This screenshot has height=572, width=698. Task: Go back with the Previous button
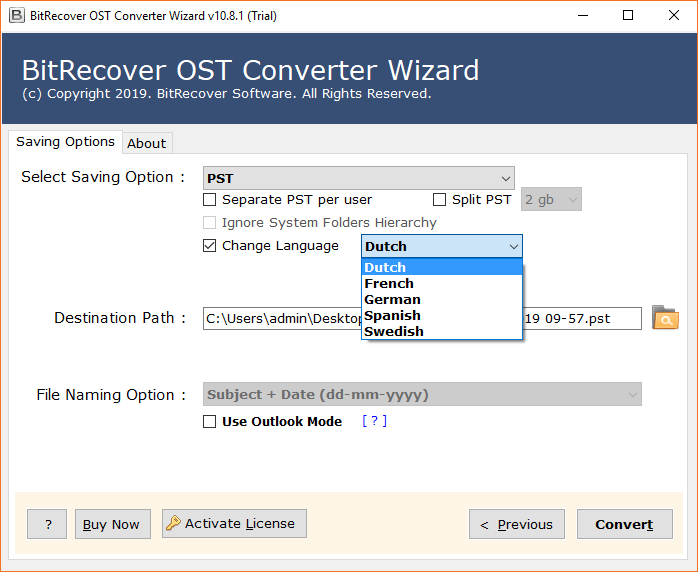517,524
